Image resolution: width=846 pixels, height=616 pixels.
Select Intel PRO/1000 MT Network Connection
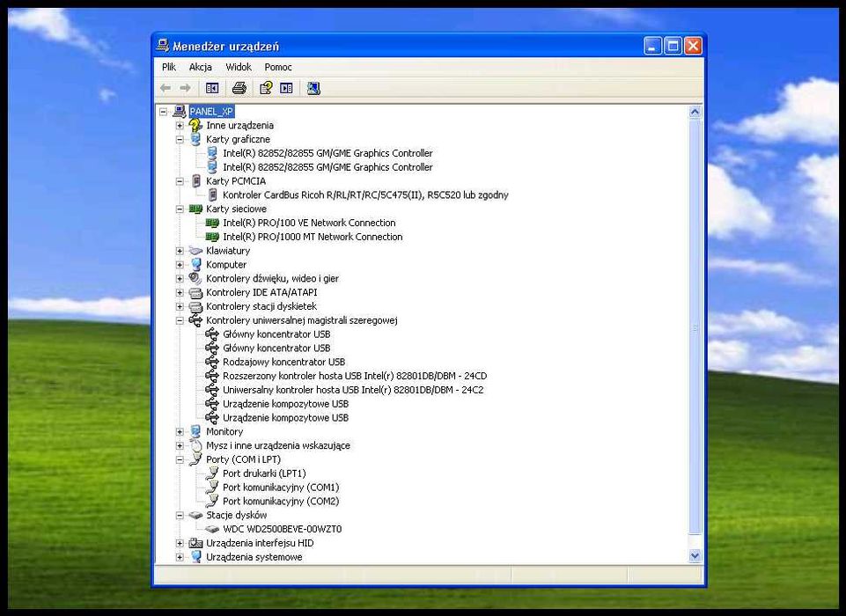click(313, 237)
